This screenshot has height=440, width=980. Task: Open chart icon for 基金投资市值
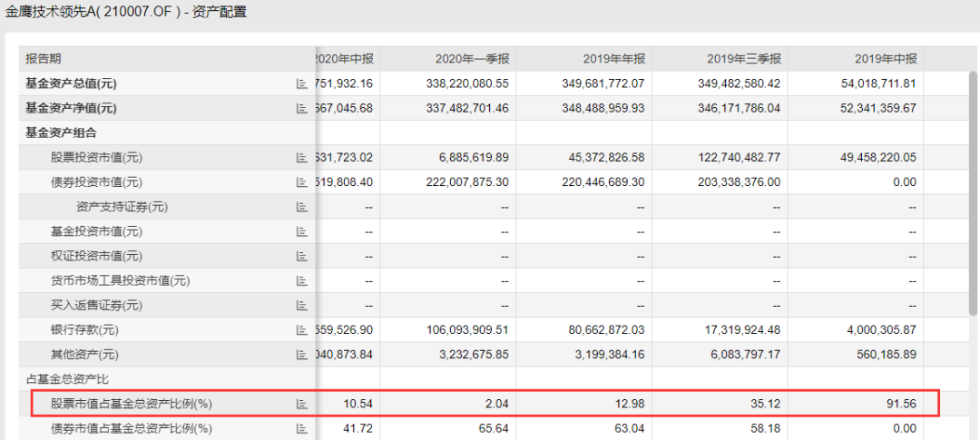[302, 230]
